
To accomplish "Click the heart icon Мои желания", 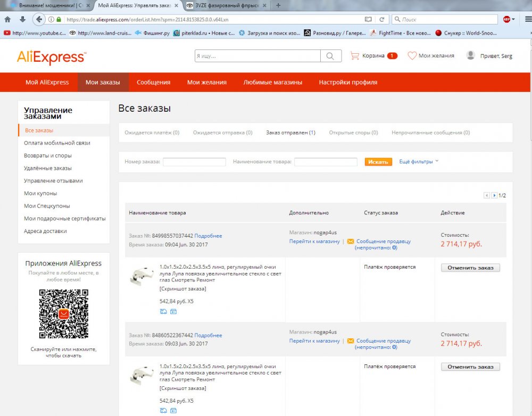I will tap(412, 56).
